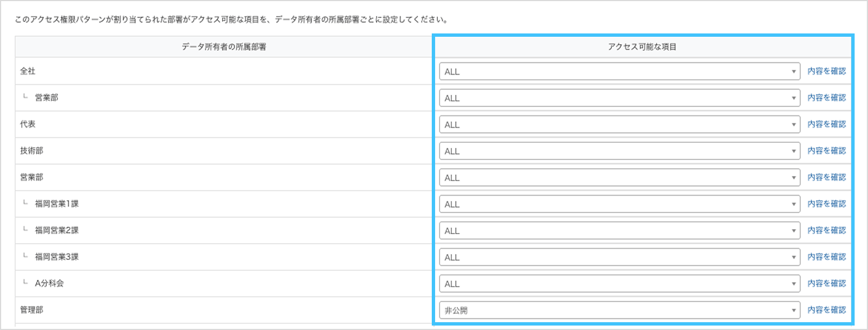Open the 福岡営業2課 access dropdown

[x=619, y=231]
